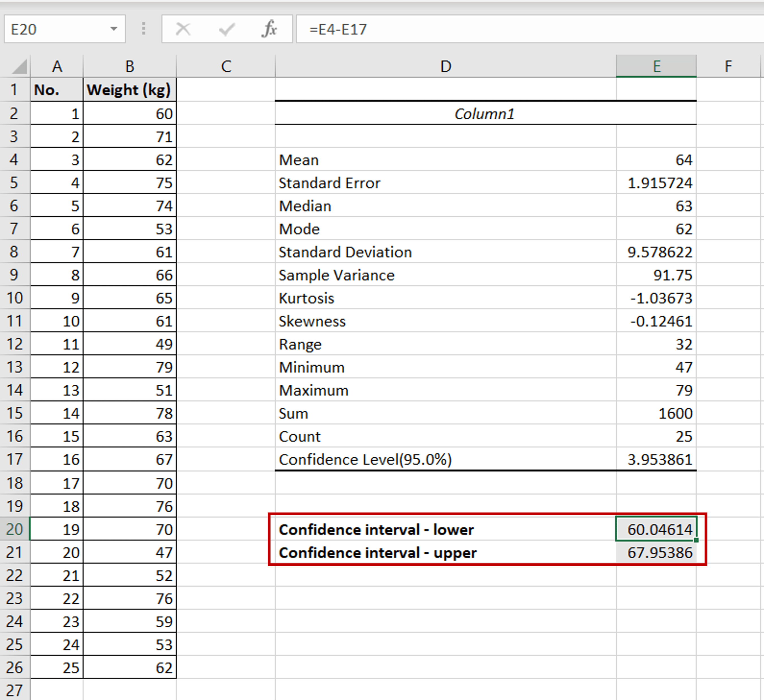
Task: Select the upper confidence value 67.95386
Action: 657,552
